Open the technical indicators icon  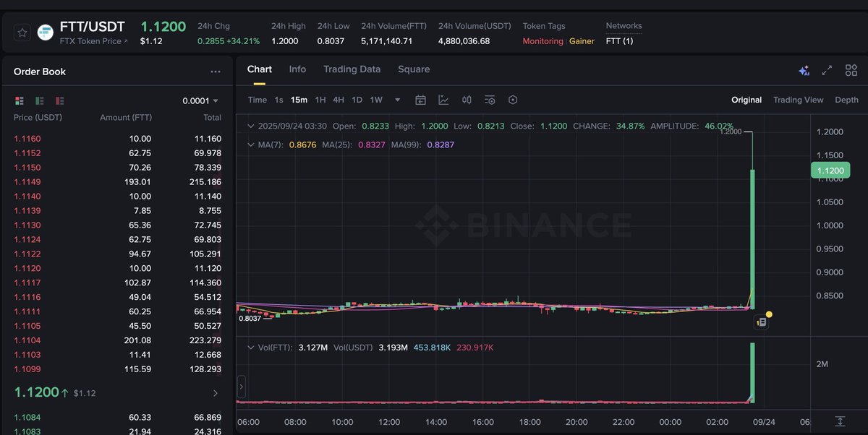click(x=443, y=100)
